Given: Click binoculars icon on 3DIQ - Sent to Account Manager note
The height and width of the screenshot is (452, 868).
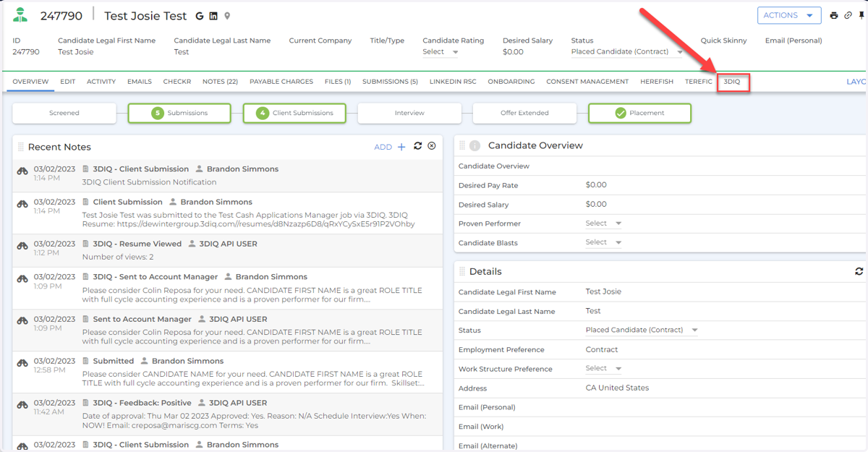Looking at the screenshot, I should click(x=22, y=278).
